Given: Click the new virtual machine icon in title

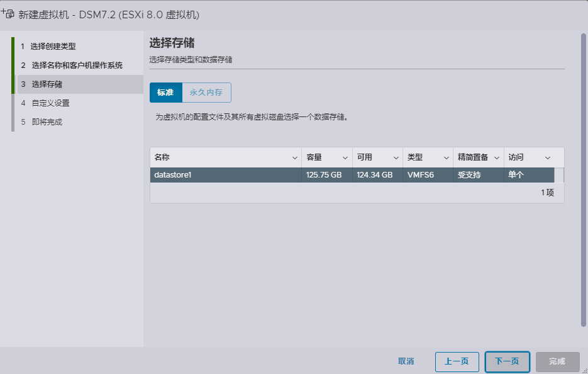Looking at the screenshot, I should [8, 13].
